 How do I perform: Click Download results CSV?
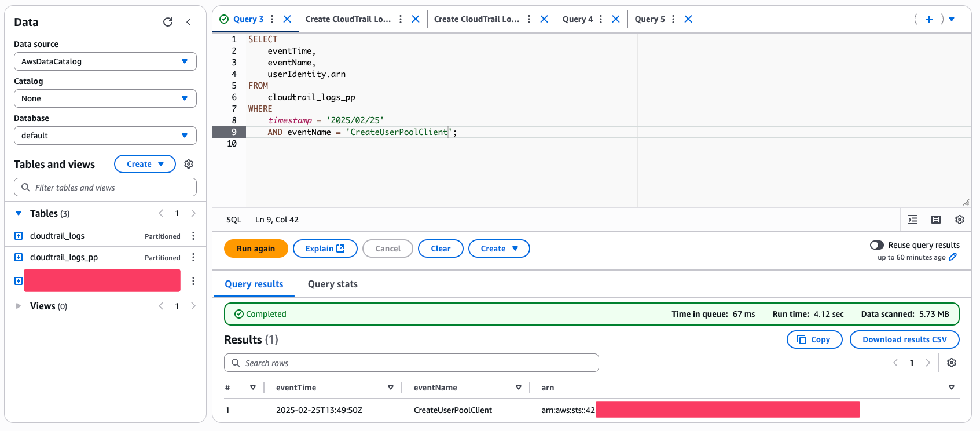click(905, 339)
